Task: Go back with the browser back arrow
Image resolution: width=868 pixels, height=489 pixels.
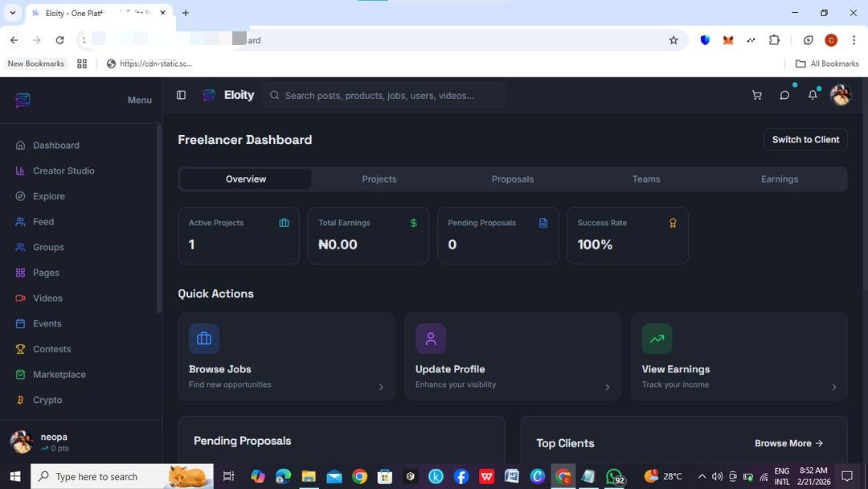Action: pos(14,40)
